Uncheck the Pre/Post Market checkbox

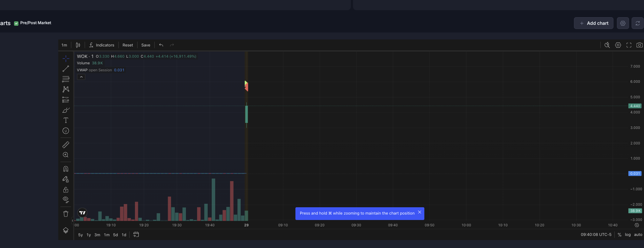pos(16,23)
